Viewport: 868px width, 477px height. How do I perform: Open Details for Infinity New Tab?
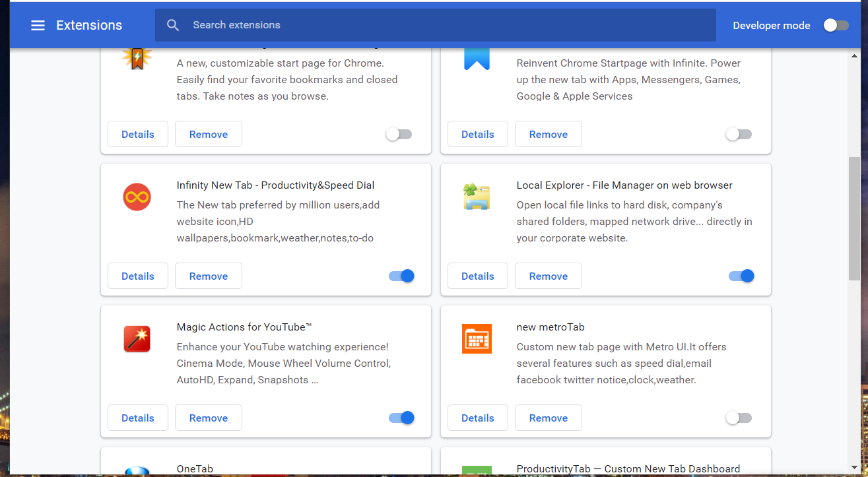138,276
